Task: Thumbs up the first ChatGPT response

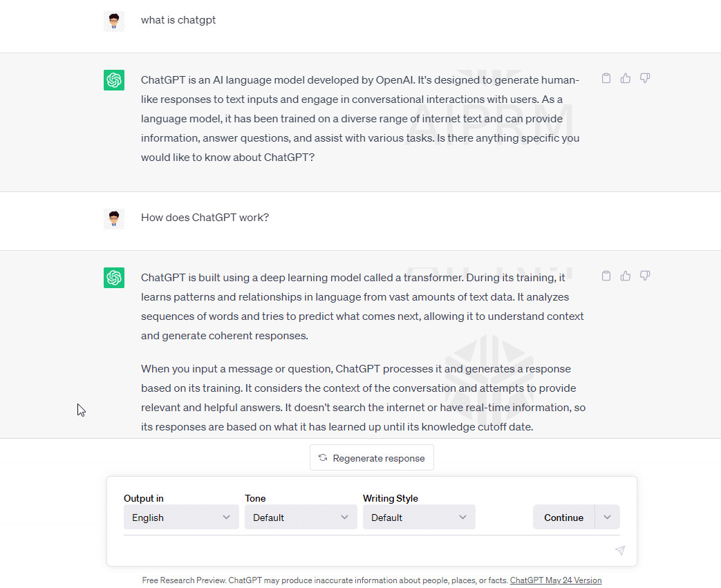Action: 626,78
